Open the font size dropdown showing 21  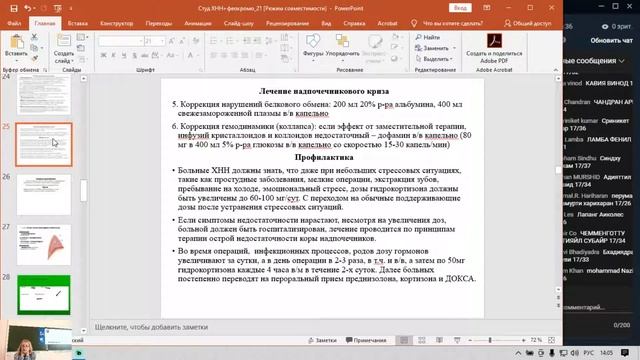162,41
